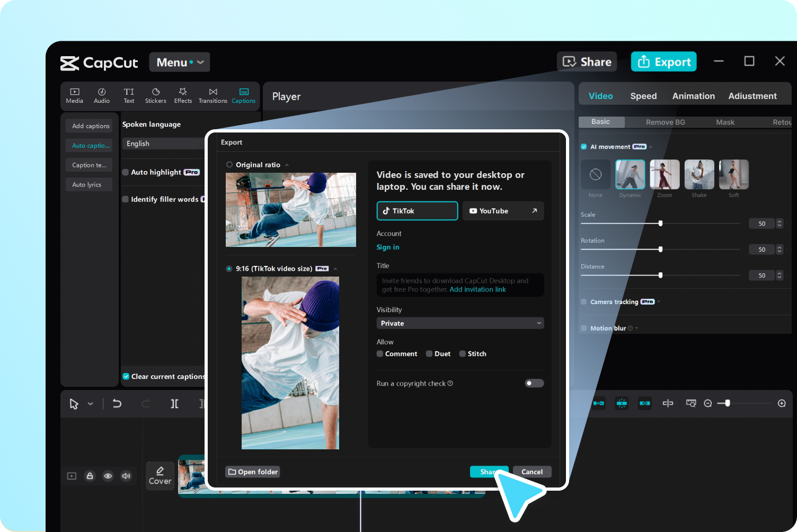Uncheck Clear current captions
The height and width of the screenshot is (532, 797).
click(126, 376)
